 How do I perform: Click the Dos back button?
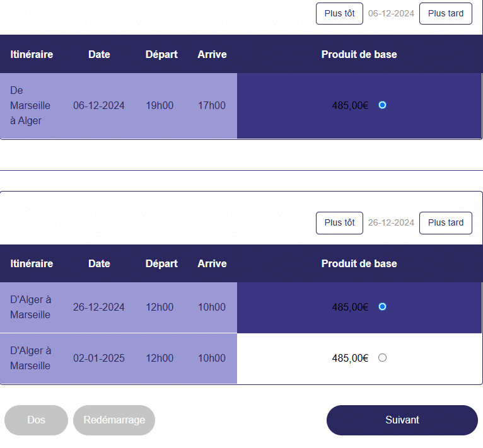pyautogui.click(x=37, y=420)
